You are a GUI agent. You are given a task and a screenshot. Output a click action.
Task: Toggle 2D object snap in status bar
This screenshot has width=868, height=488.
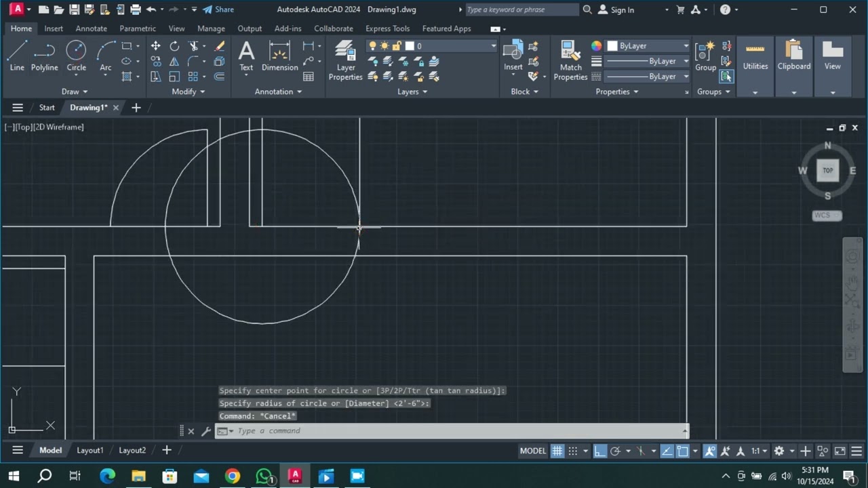coord(682,451)
